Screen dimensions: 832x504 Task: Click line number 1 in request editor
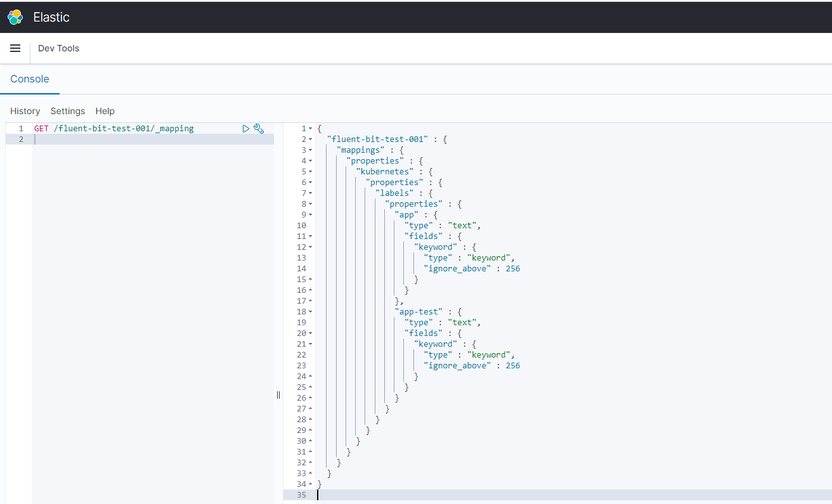click(21, 129)
